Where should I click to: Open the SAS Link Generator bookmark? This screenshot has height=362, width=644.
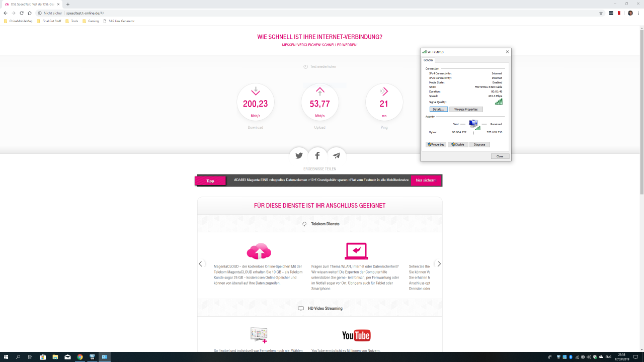[x=119, y=21]
